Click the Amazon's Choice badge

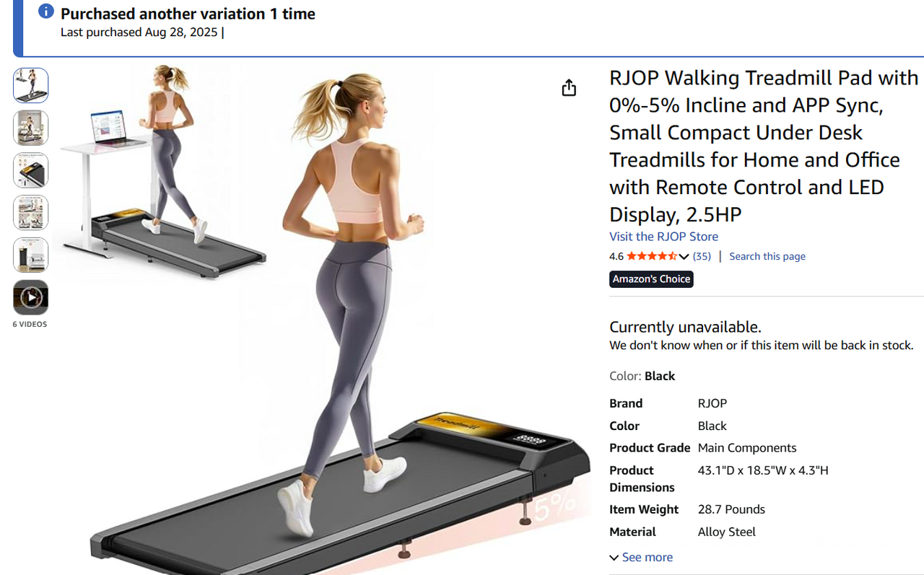tap(651, 279)
